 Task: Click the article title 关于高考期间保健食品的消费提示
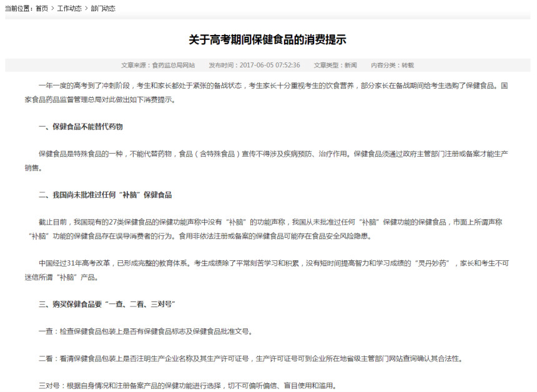[x=267, y=40]
